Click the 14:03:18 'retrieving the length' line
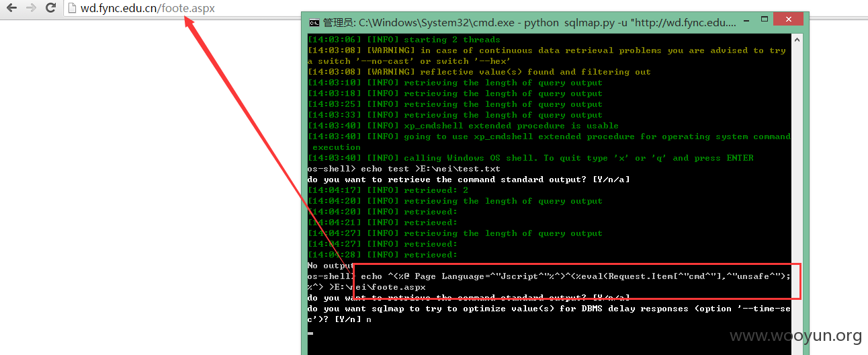The width and height of the screenshot is (868, 355). [455, 93]
